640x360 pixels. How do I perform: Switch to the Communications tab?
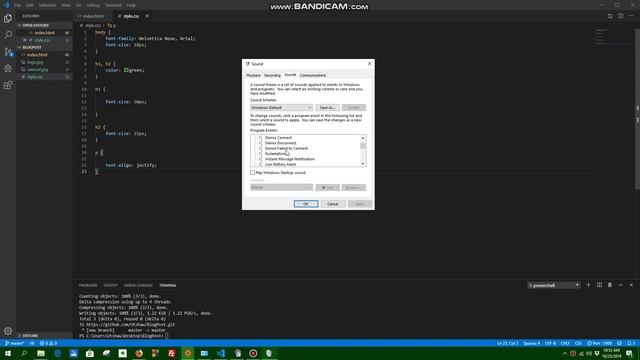pos(313,75)
